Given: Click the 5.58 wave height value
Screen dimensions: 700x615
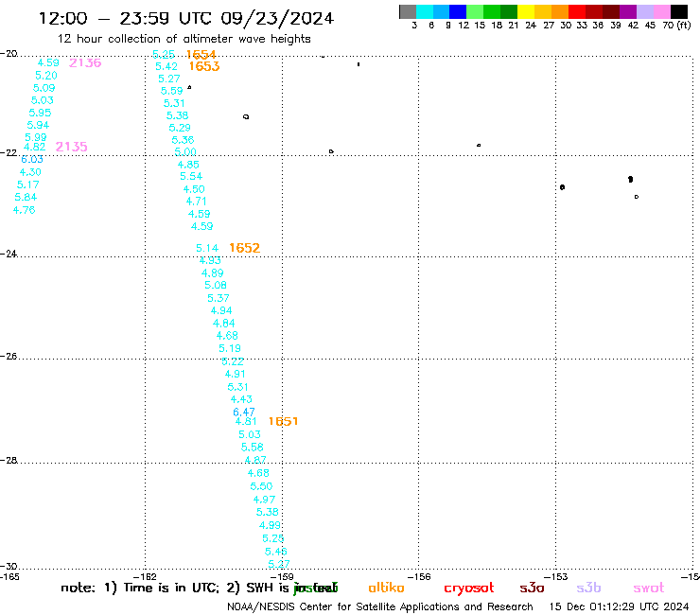Looking at the screenshot, I should [x=253, y=448].
